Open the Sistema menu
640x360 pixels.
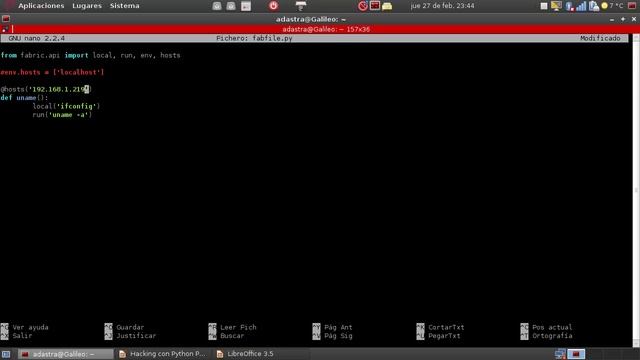[124, 6]
